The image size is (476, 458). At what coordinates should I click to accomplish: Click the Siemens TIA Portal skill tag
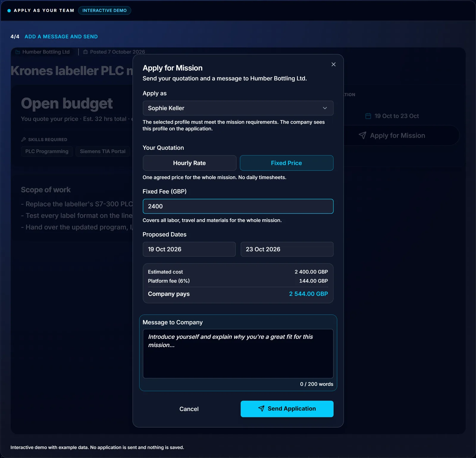pos(103,151)
